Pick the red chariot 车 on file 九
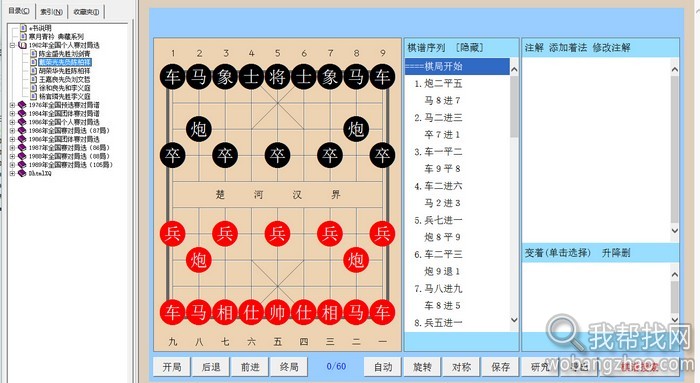Image resolution: width=700 pixels, height=383 pixels. 172,312
